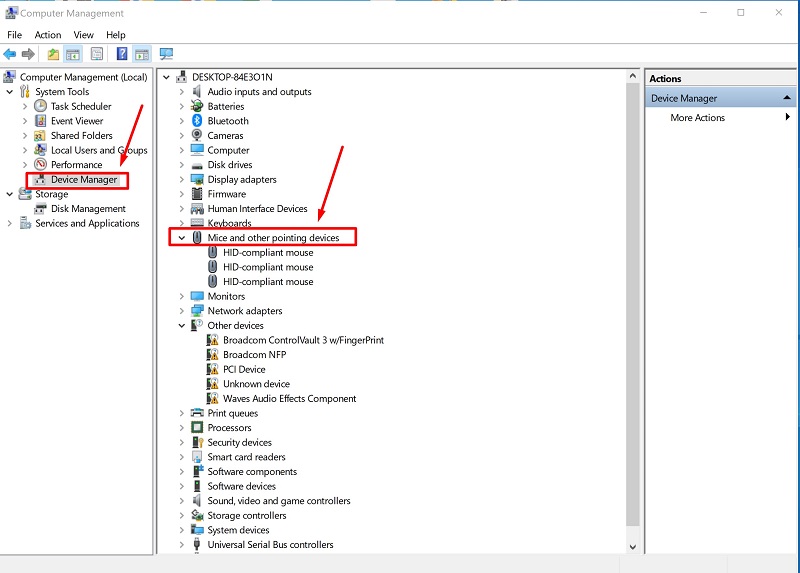This screenshot has height=573, width=800.
Task: Open the Help menu
Action: click(116, 35)
